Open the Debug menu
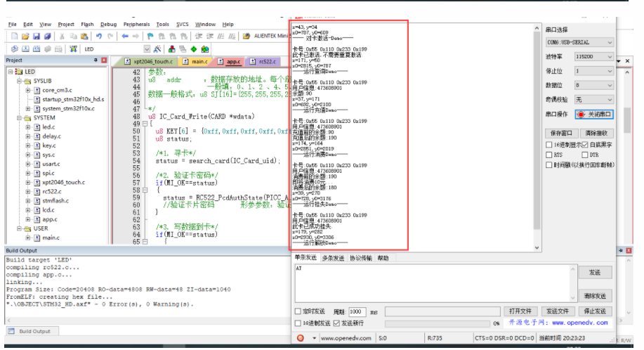 (108, 24)
